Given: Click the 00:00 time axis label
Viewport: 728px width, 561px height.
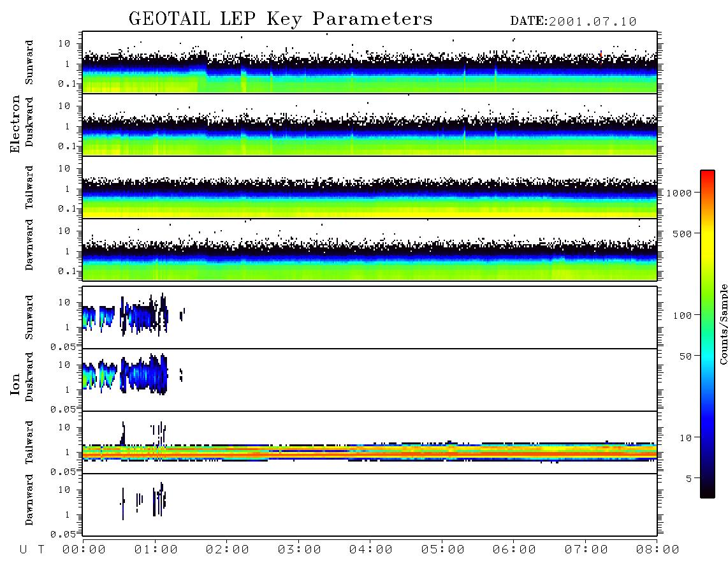Looking at the screenshot, I should [84, 550].
